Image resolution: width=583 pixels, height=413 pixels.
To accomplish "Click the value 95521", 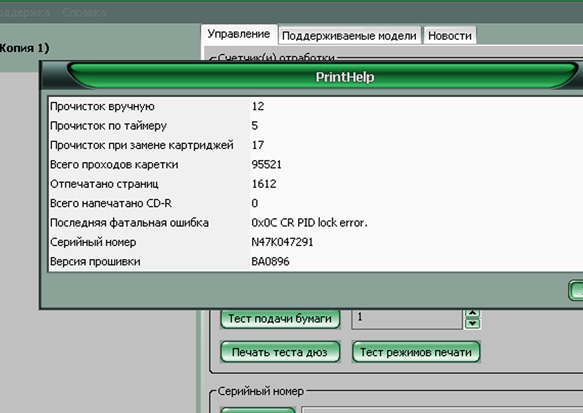I will click(x=266, y=164).
